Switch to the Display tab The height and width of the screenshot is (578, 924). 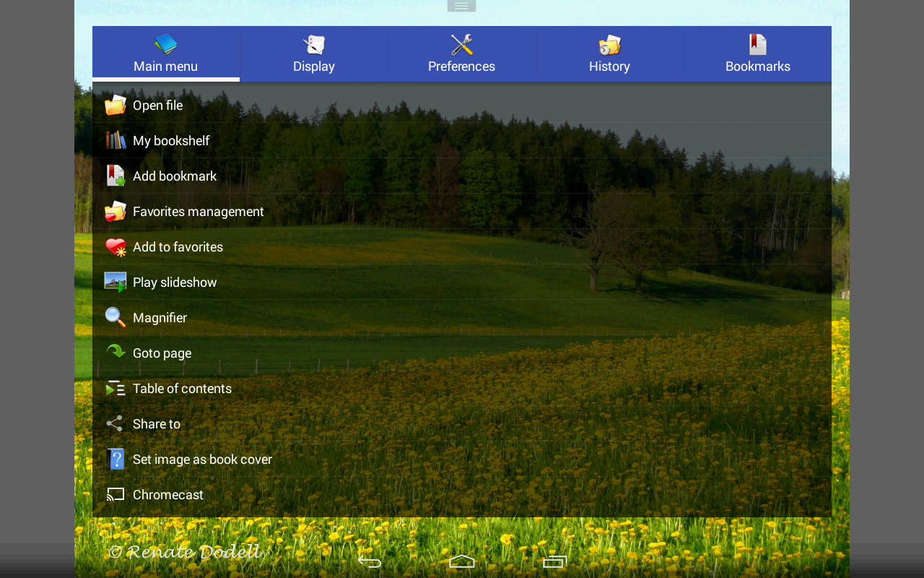click(x=314, y=54)
